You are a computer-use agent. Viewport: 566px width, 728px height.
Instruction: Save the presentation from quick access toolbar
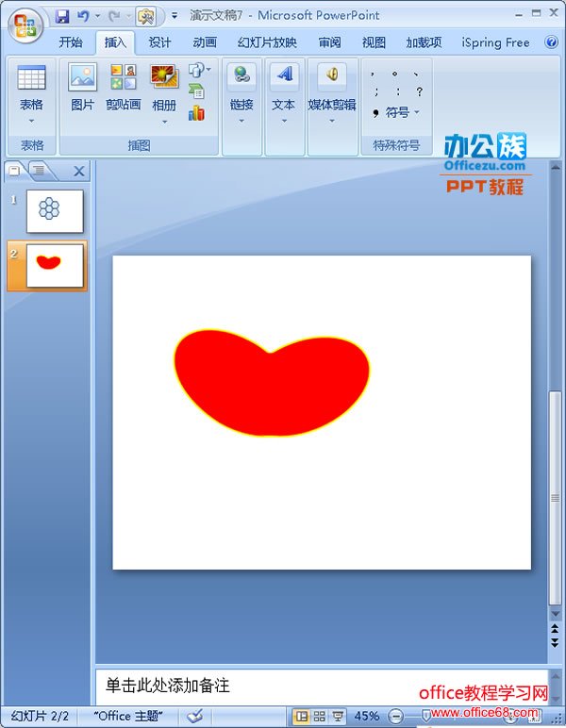click(62, 17)
